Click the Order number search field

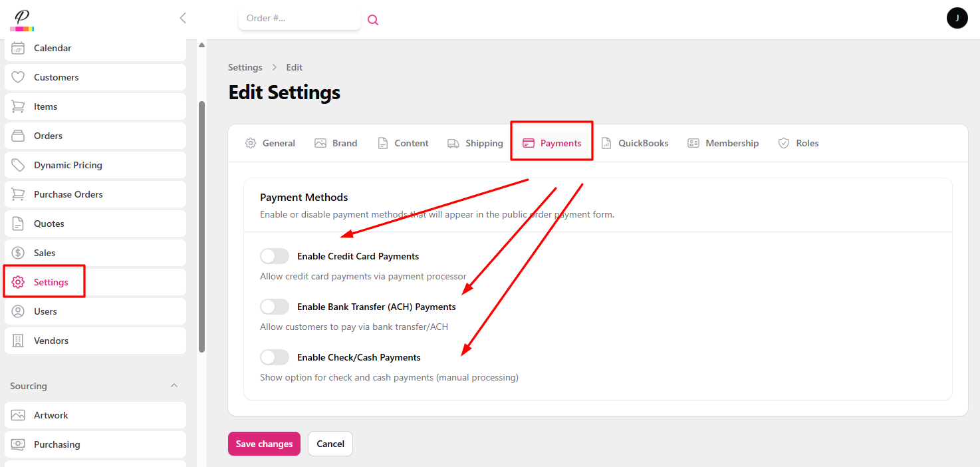[x=299, y=19]
